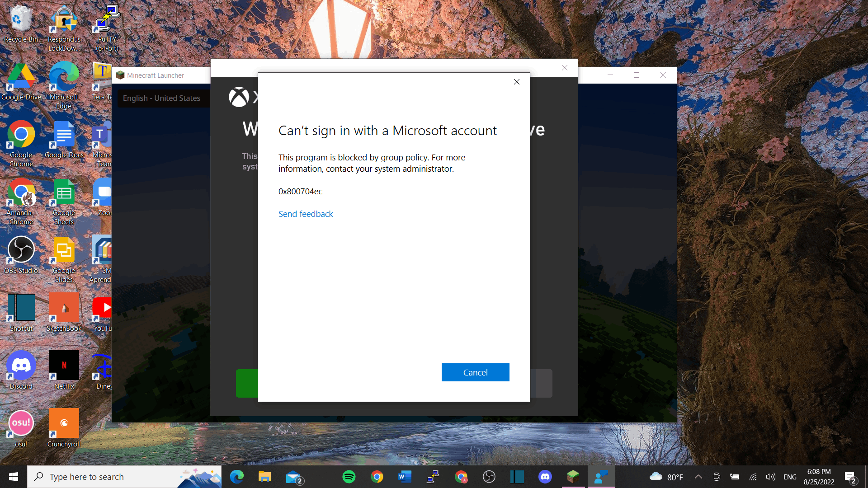Viewport: 868px width, 488px height.
Task: Maximize the Minecraft Launcher window
Action: [x=637, y=75]
